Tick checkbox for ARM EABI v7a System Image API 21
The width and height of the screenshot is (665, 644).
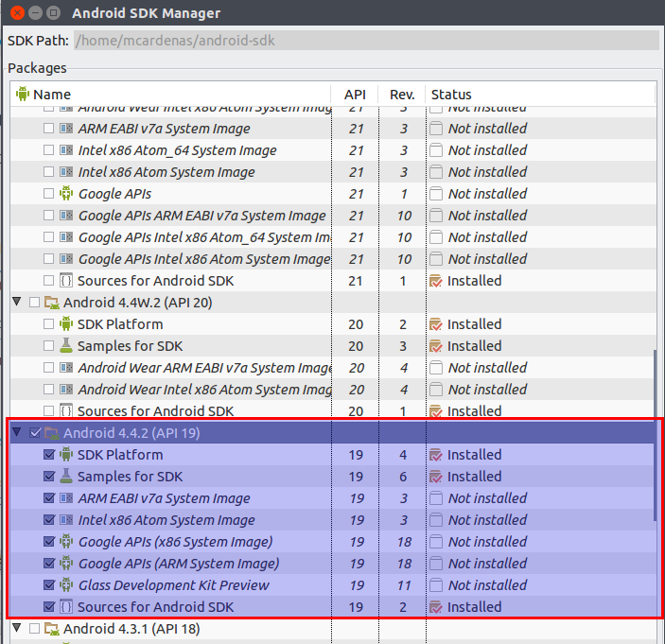49,128
